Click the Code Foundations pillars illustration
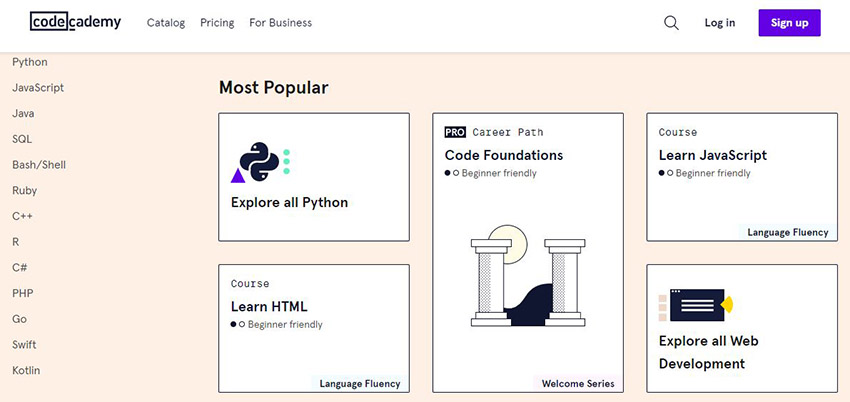The image size is (850, 402). point(527,276)
